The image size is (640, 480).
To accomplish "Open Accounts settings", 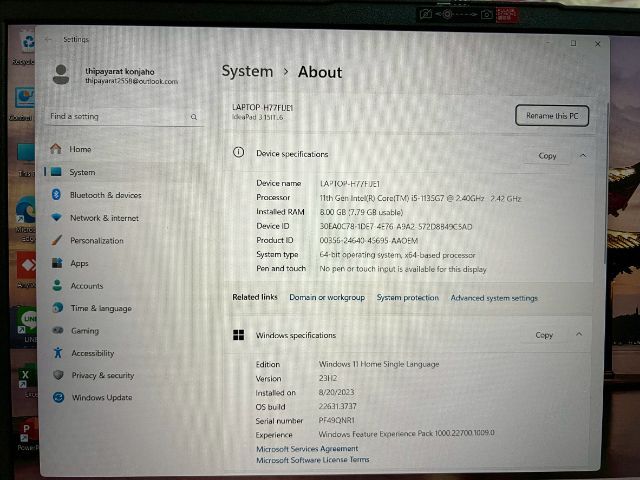I will [x=87, y=286].
